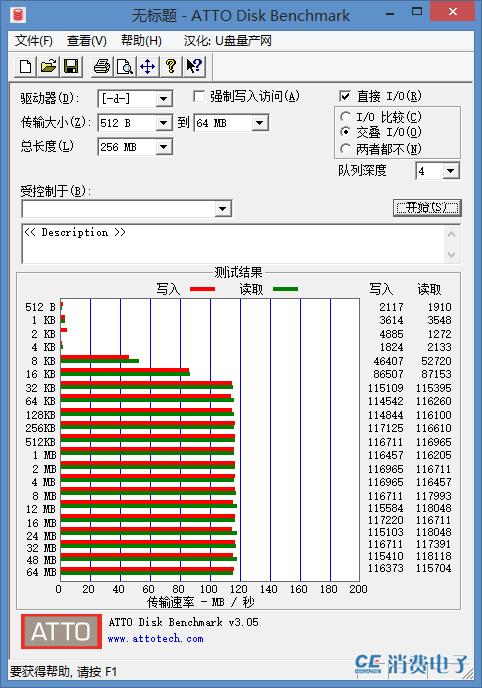The image size is (482, 688).
Task: Click the New file toolbar icon
Action: 26,67
